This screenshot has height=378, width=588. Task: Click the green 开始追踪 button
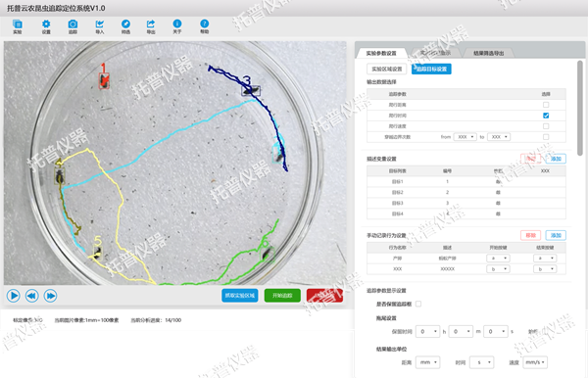(282, 296)
